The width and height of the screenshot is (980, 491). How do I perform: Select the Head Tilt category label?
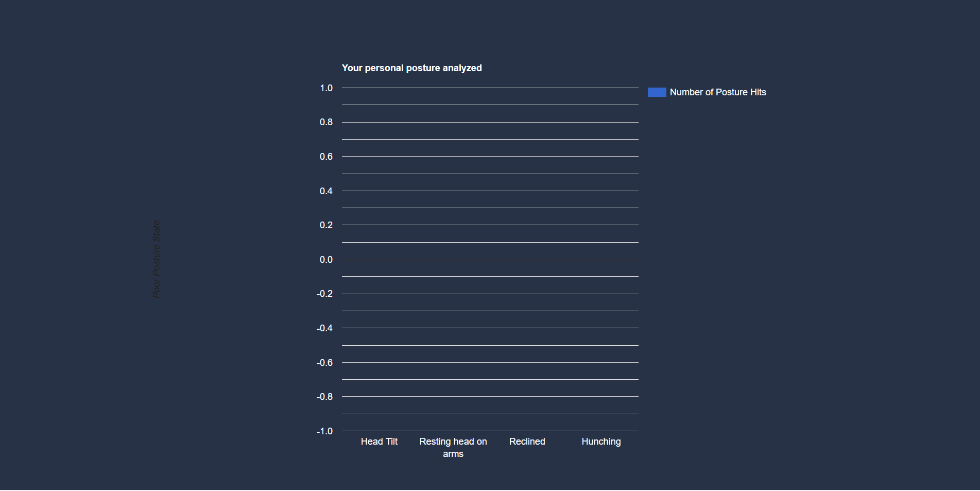coord(379,442)
